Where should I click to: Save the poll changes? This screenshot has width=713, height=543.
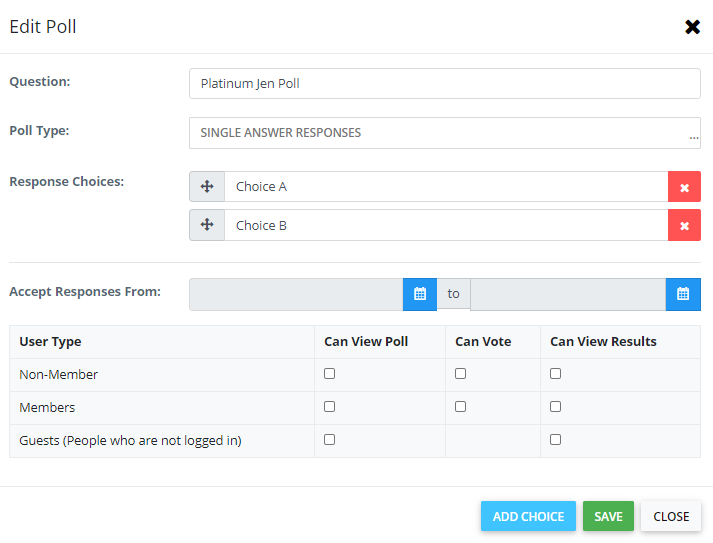click(x=608, y=516)
